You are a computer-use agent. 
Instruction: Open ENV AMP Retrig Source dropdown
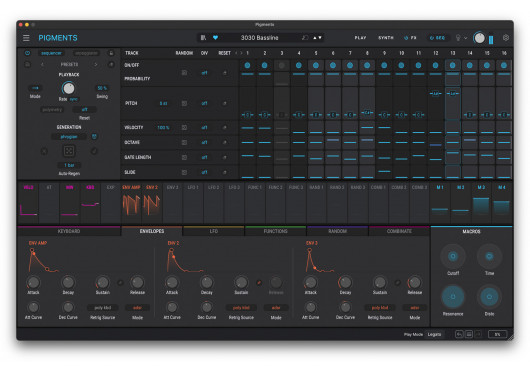103,307
